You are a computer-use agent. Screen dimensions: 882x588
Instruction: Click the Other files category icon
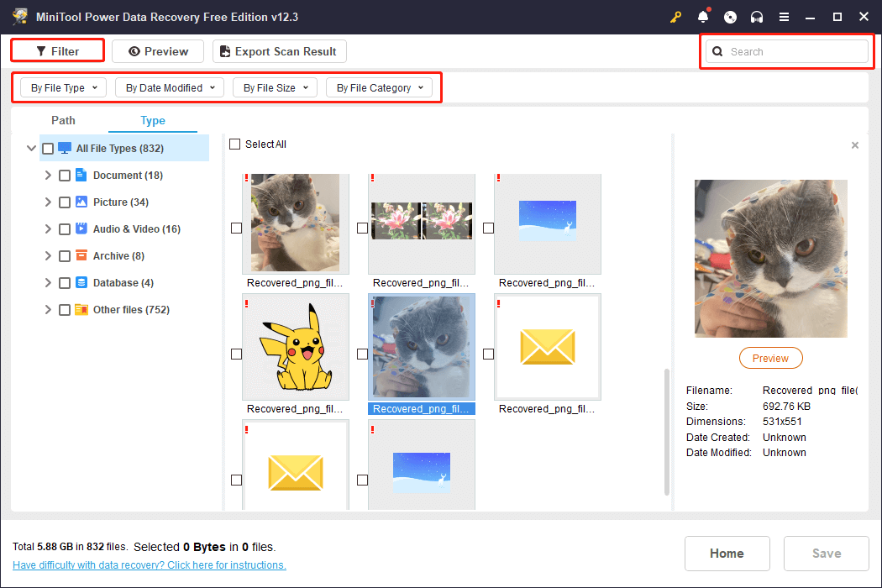(x=81, y=309)
